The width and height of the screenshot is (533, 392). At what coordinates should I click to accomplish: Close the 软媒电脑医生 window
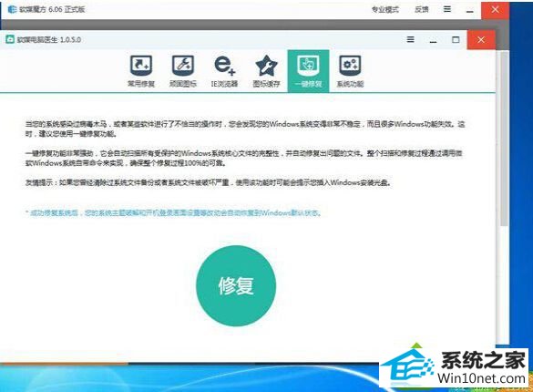[x=481, y=40]
